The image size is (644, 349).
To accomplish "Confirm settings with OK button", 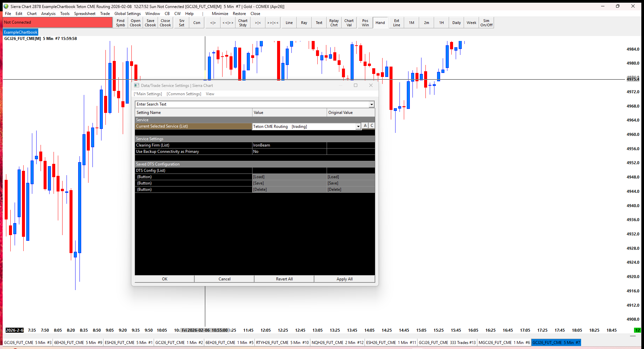I will click(x=165, y=279).
